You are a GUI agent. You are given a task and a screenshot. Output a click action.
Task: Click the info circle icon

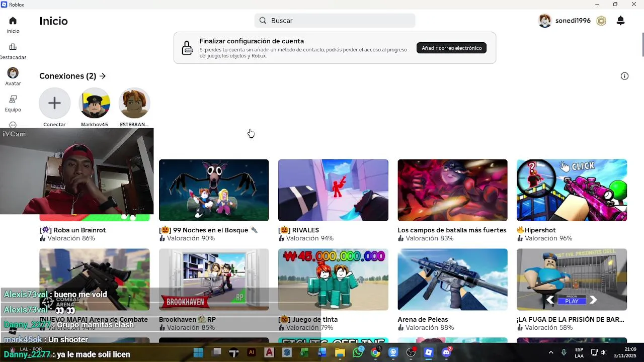624,76
